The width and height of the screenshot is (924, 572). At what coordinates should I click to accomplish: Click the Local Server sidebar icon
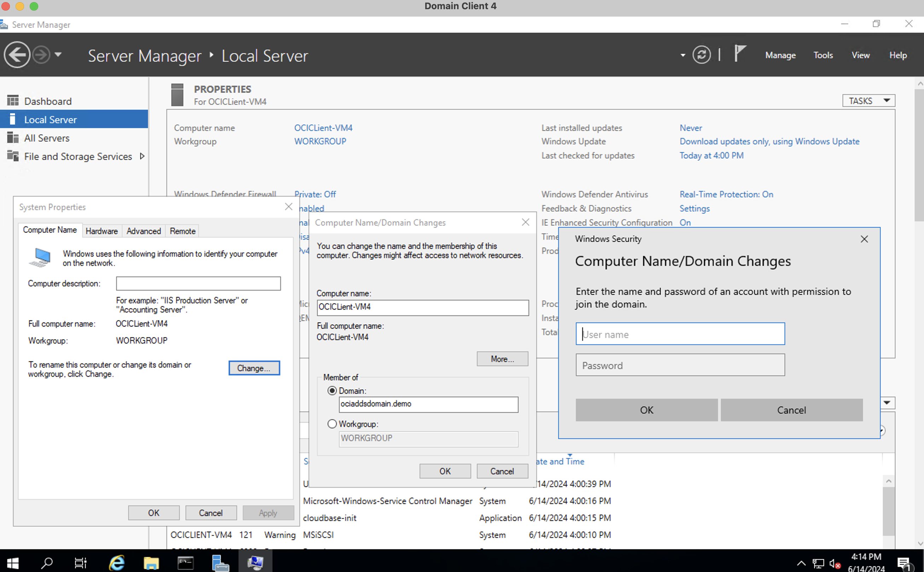[12, 119]
